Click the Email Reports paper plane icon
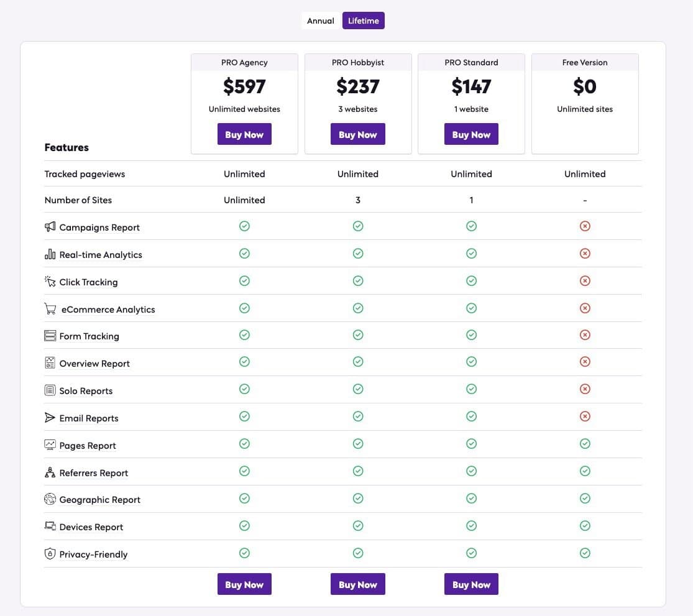This screenshot has width=693, height=616. click(x=50, y=418)
